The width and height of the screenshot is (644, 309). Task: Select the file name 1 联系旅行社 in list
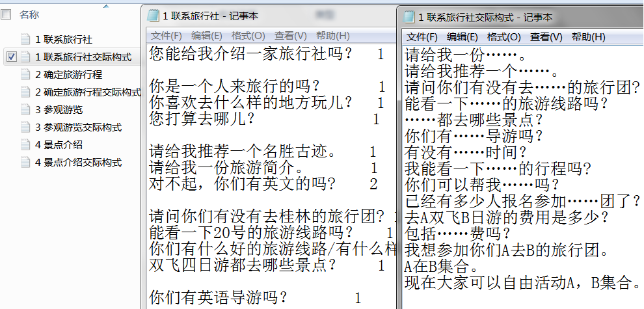[64, 40]
